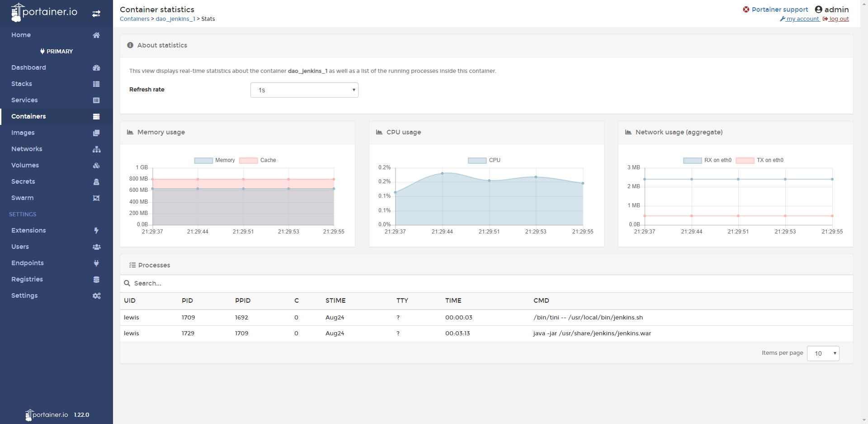Open Endpoints settings item
This screenshot has height=424, width=868.
pyautogui.click(x=28, y=263)
